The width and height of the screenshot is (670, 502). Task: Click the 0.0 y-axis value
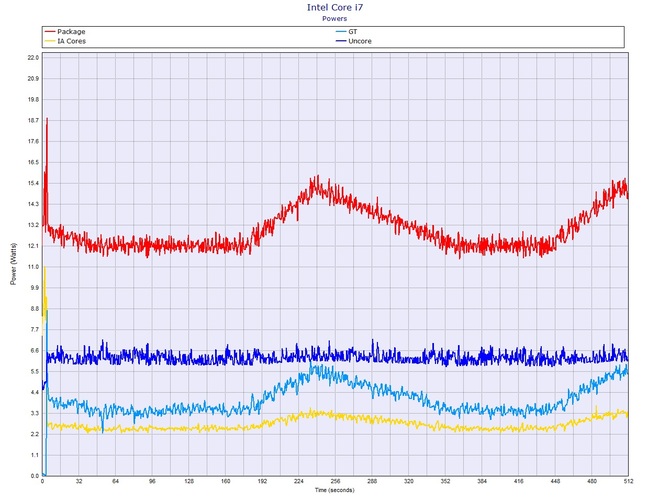(x=35, y=476)
